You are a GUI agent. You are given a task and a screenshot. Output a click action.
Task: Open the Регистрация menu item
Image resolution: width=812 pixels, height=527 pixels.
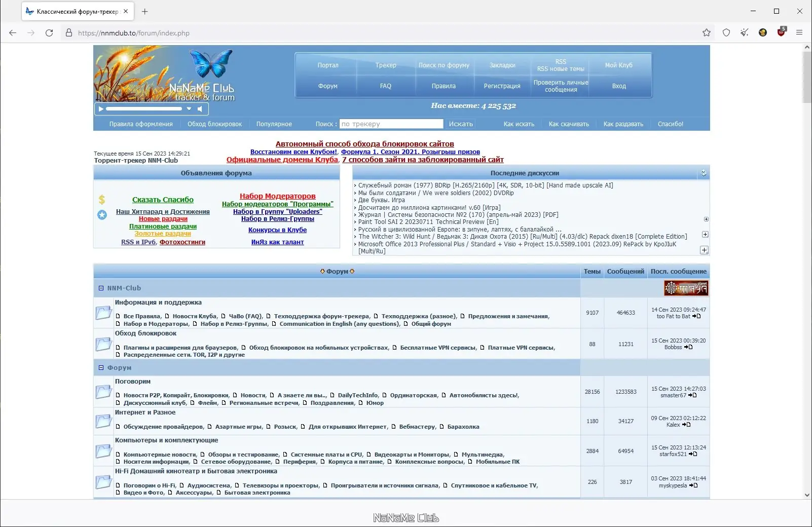point(502,86)
